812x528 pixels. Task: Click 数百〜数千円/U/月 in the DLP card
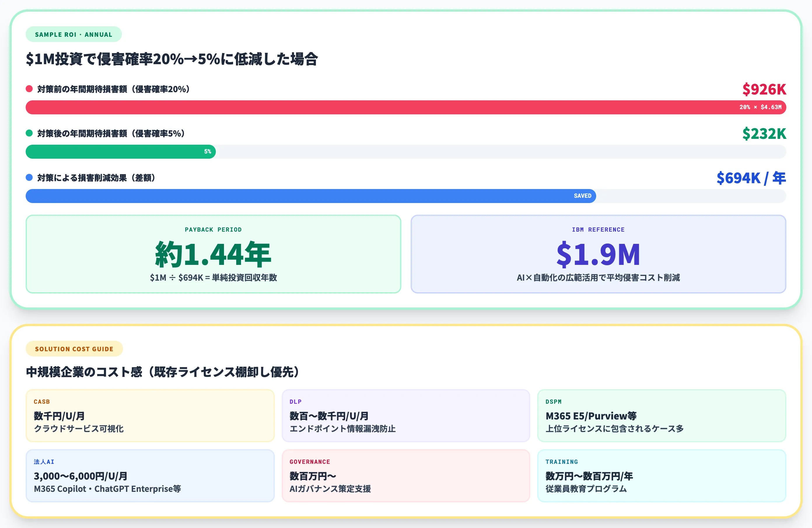coord(329,416)
